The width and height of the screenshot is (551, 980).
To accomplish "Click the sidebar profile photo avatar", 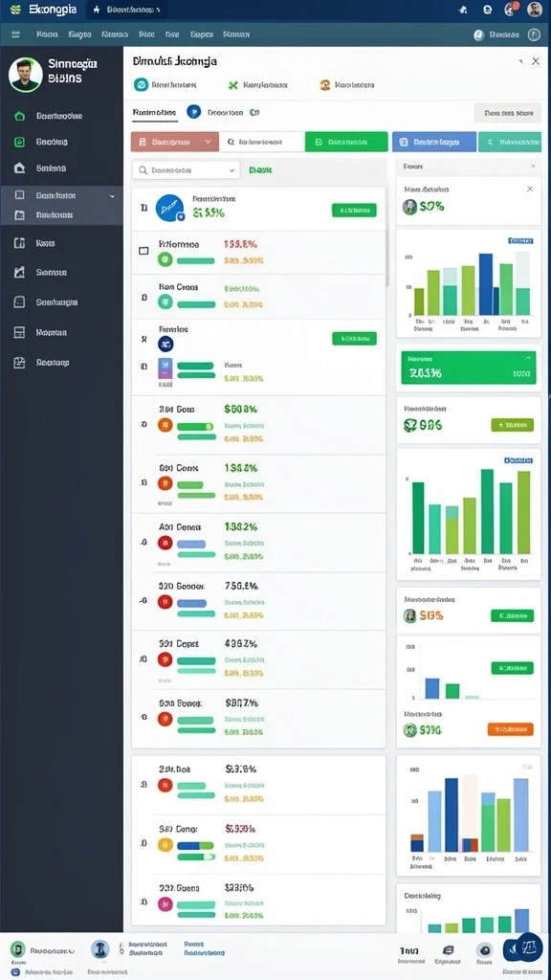I will coord(26,75).
